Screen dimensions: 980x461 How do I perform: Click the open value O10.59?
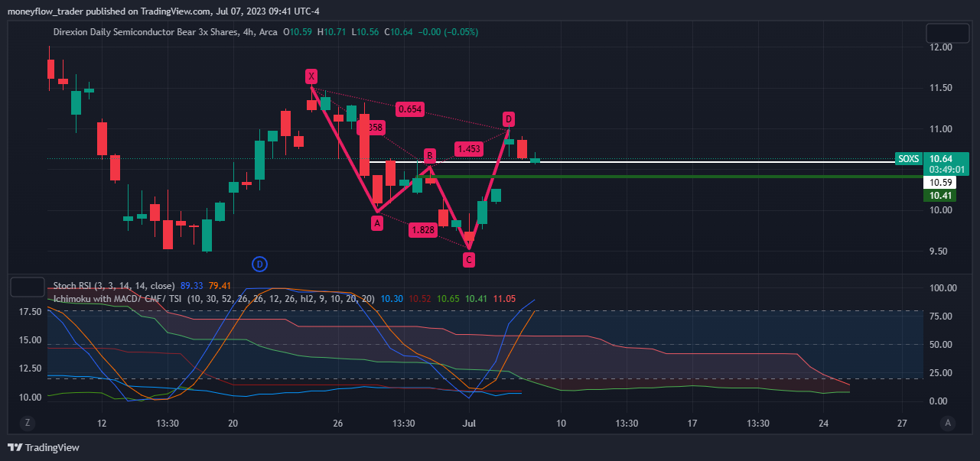pos(298,32)
